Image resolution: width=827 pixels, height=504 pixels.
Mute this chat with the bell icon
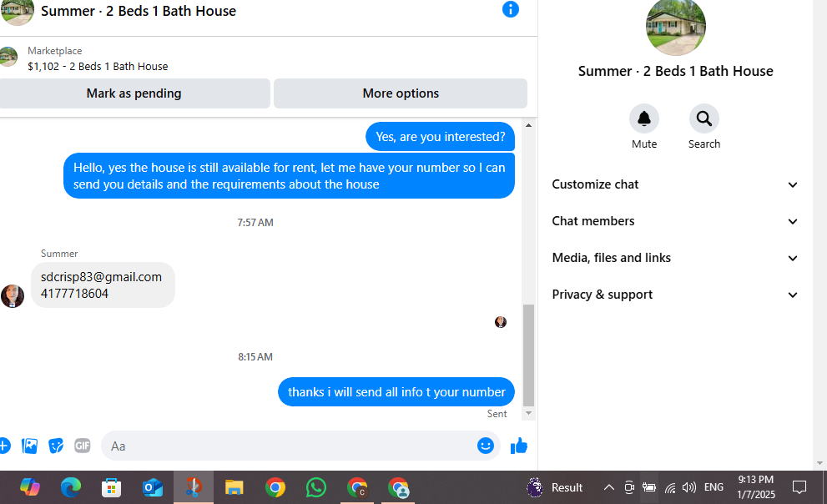[x=644, y=118]
